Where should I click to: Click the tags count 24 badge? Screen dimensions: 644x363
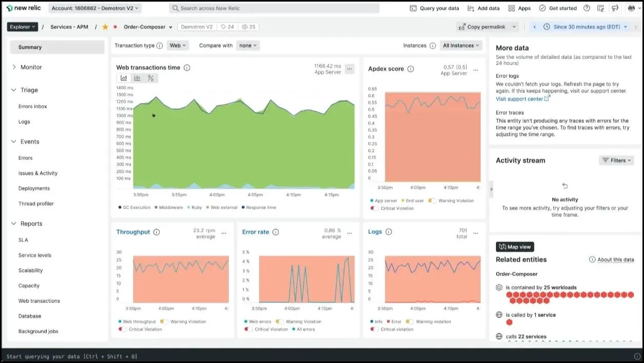click(x=227, y=27)
